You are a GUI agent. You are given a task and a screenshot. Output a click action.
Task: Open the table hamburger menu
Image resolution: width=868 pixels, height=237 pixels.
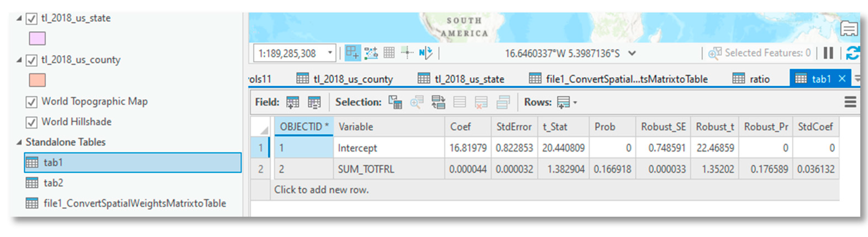(850, 102)
